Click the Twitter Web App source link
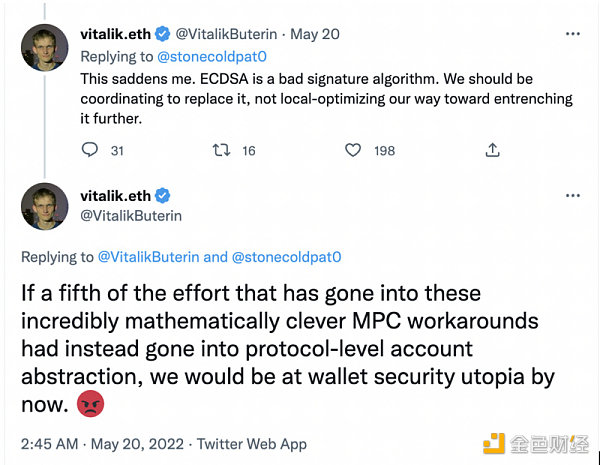The width and height of the screenshot is (600, 465). (x=253, y=444)
